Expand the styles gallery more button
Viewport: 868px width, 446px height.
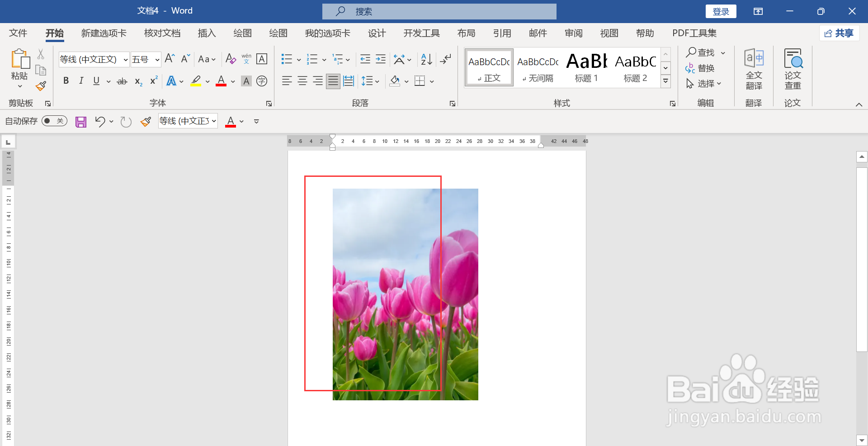point(665,82)
